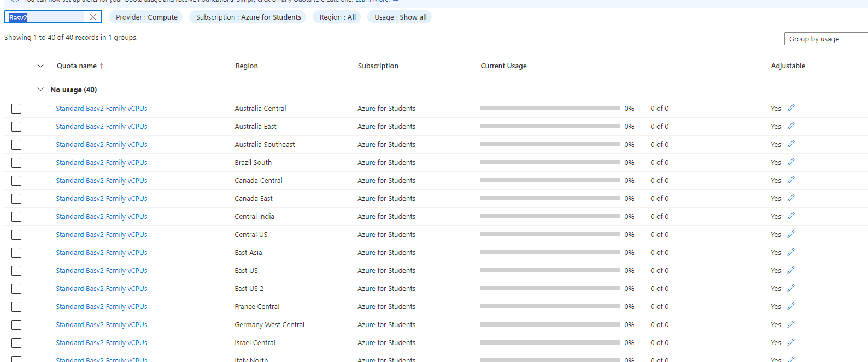Check the Central India row checkbox

[x=16, y=217]
